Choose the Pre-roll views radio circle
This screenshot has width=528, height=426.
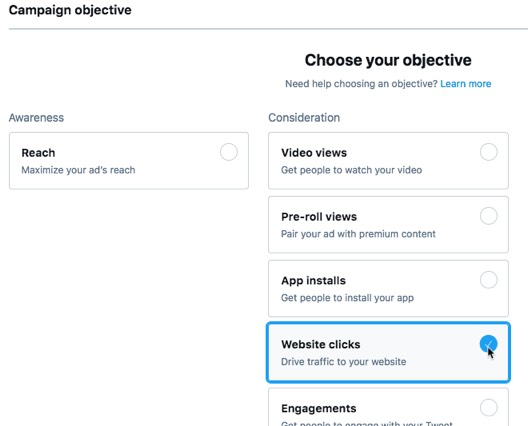point(489,216)
